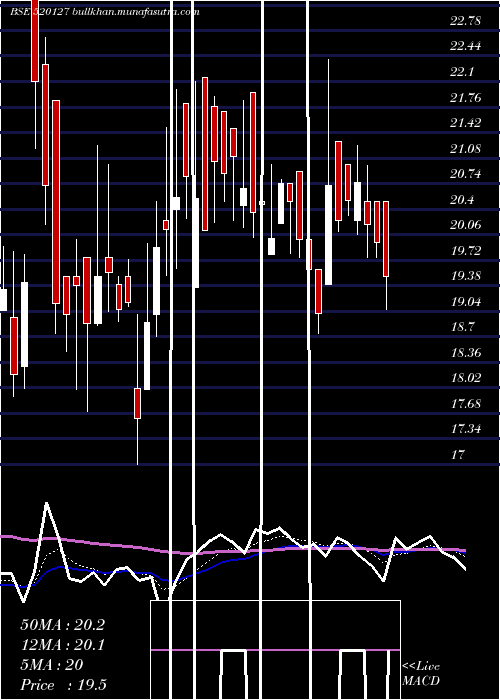Click the 20.4 price axis label
Viewport: 500px width, 700px height.
462,200
